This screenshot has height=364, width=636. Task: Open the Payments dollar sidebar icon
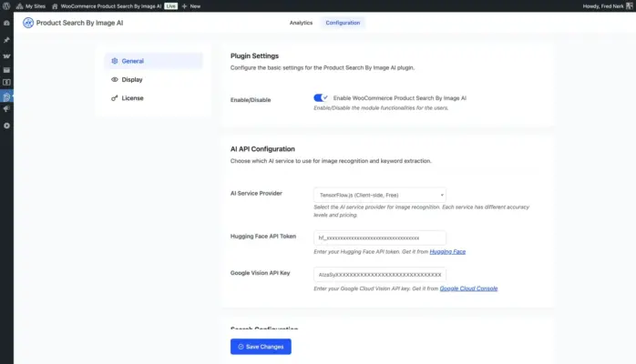coord(6,82)
